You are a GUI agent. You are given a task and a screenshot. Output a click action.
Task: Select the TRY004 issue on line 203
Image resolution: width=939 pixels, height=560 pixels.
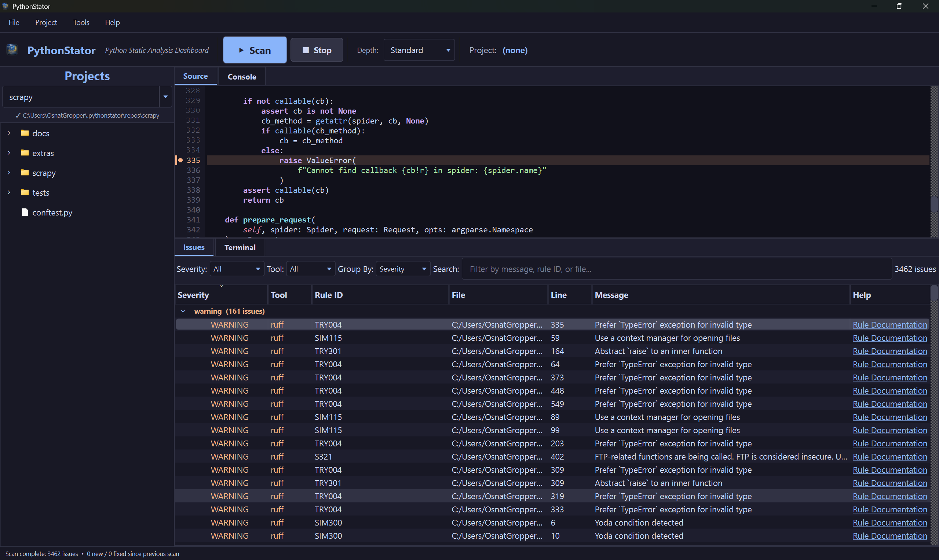click(x=552, y=443)
